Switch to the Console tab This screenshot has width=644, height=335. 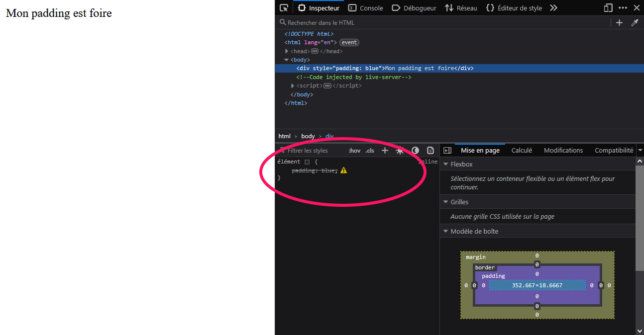point(366,8)
